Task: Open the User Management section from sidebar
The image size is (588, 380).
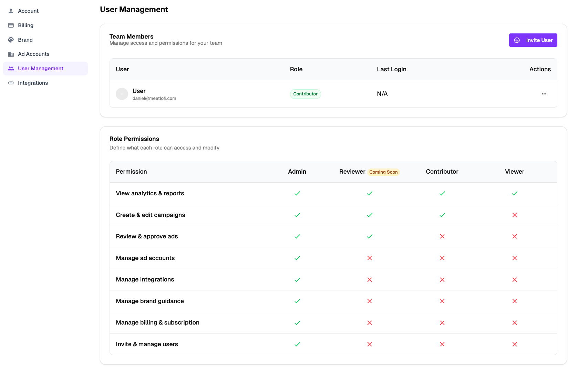Action: (41, 68)
